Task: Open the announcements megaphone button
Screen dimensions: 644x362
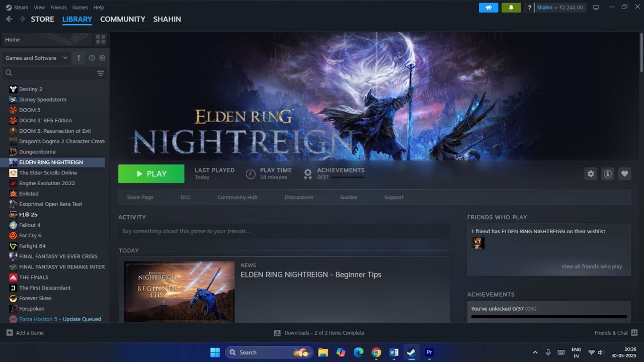Action: [489, 8]
